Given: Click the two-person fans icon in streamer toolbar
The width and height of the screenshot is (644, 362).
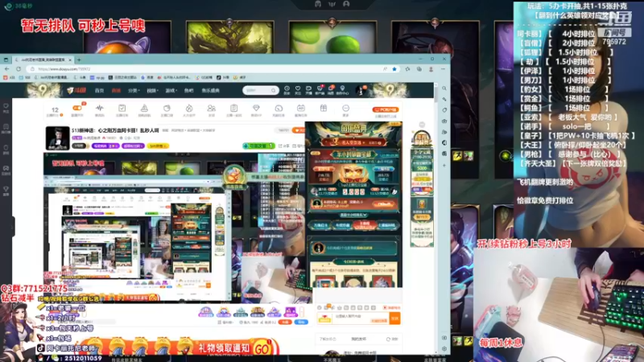Looking at the screenshot, I should click(x=211, y=109).
